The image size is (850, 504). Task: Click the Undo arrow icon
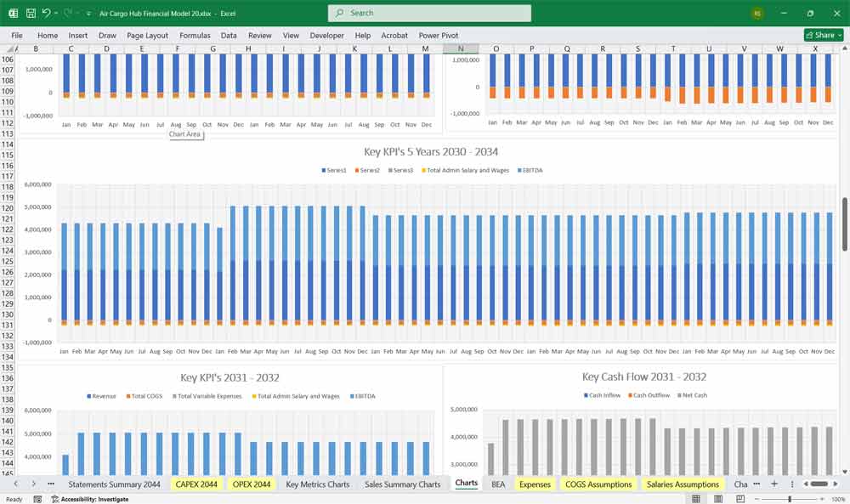point(46,14)
